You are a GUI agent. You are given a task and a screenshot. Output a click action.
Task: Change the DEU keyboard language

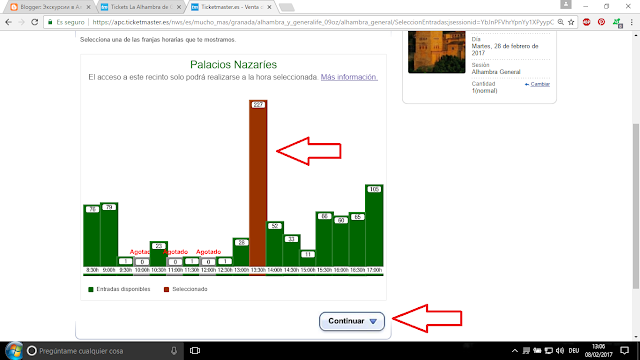574,351
